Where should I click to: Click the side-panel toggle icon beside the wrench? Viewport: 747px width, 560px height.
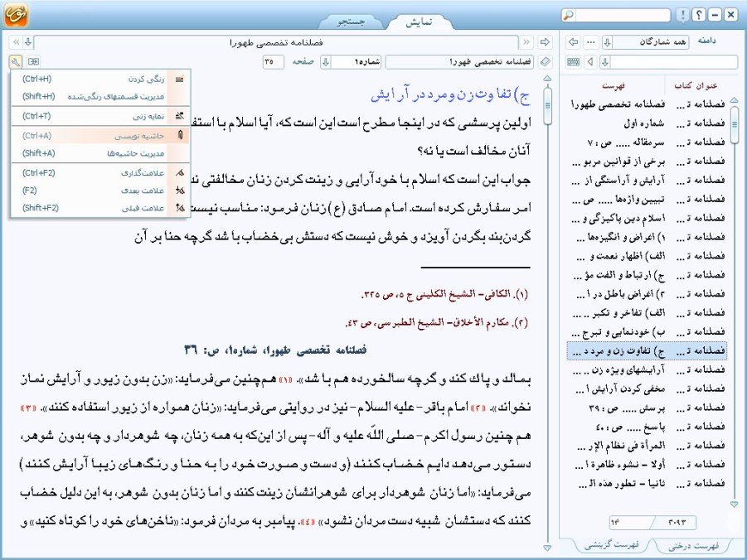pos(33,61)
